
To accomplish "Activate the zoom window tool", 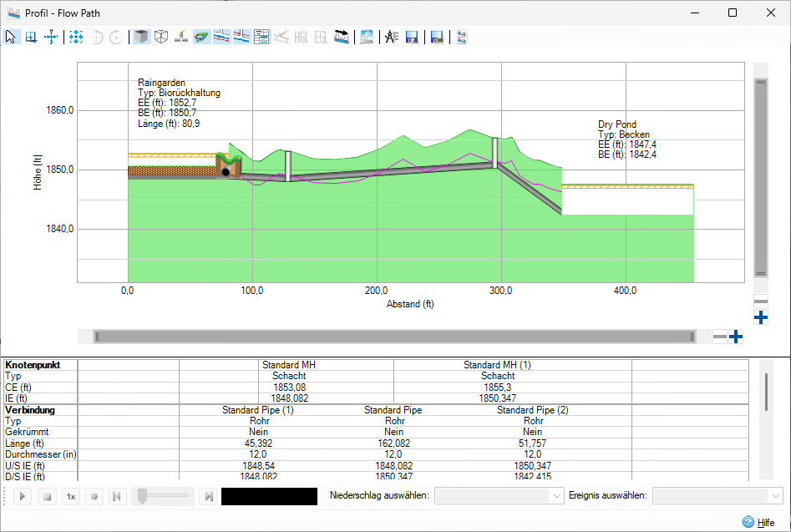I will point(31,37).
